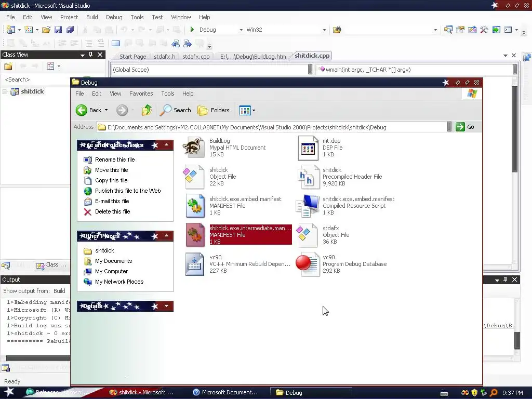Switch to Microsoft Document taskbar button

coord(224,392)
